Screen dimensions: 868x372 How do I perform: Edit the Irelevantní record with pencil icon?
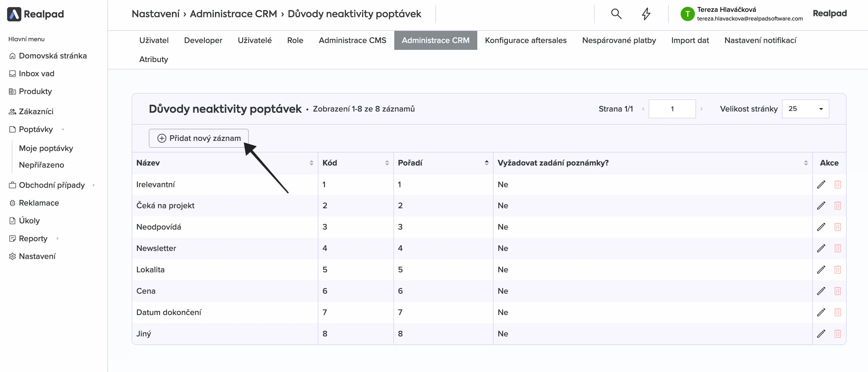tap(821, 185)
